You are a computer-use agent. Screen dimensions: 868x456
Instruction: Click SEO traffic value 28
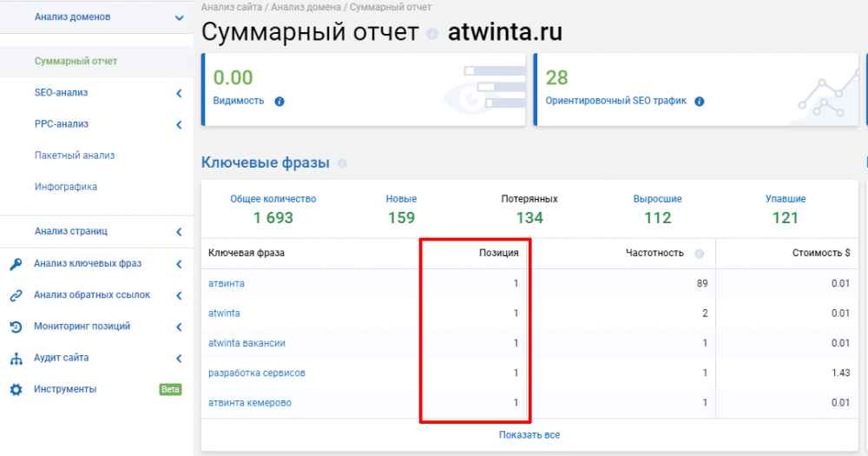556,77
